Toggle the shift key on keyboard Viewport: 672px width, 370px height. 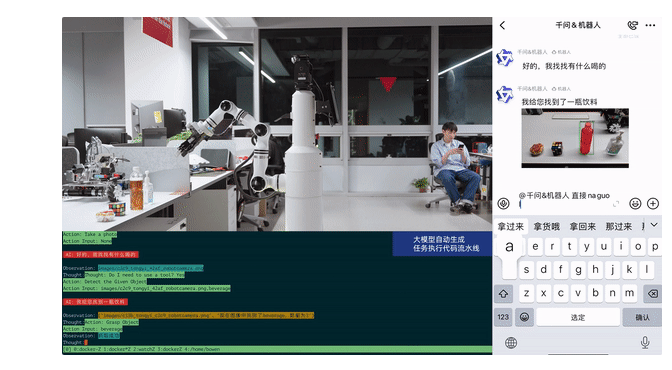(x=504, y=294)
